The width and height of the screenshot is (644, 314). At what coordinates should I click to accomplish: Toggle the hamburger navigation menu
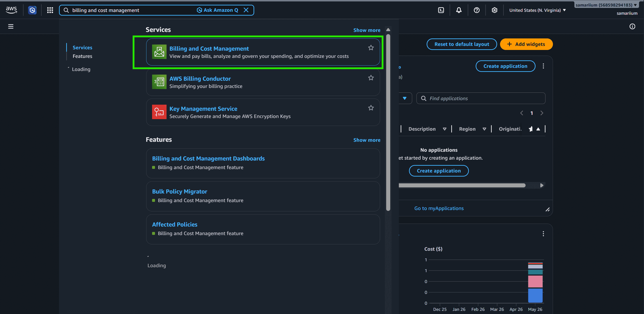tap(11, 26)
